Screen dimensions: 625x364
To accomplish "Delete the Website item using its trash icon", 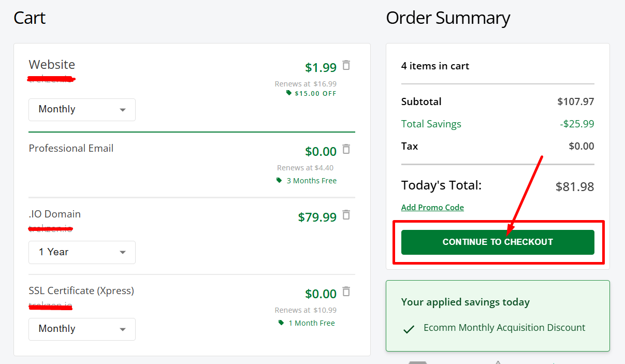I will click(346, 65).
